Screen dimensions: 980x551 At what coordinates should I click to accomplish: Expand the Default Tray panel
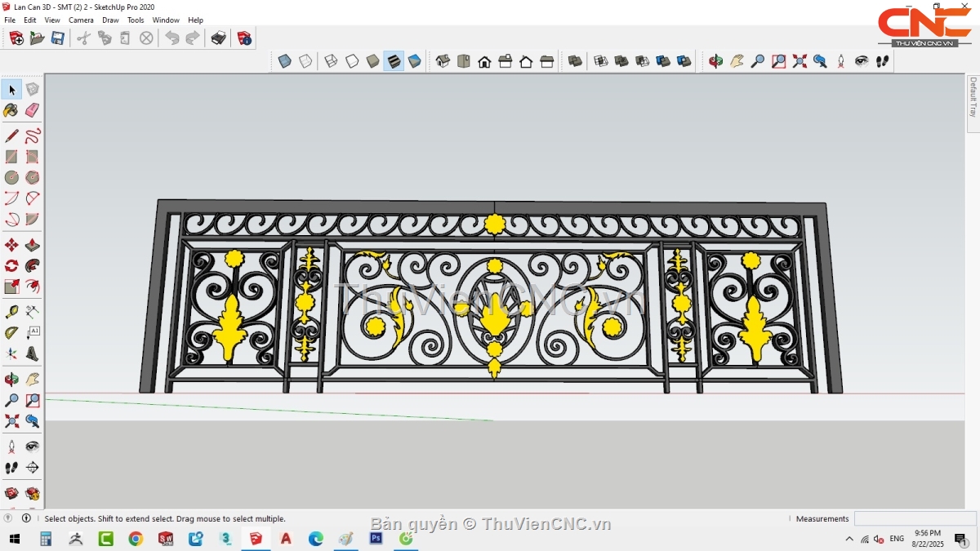[x=973, y=98]
